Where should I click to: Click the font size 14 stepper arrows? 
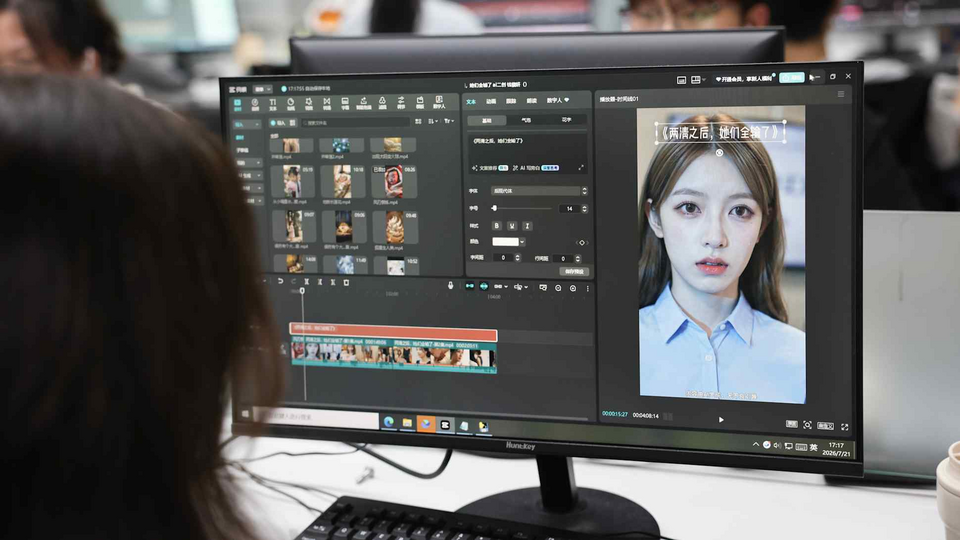coord(585,209)
